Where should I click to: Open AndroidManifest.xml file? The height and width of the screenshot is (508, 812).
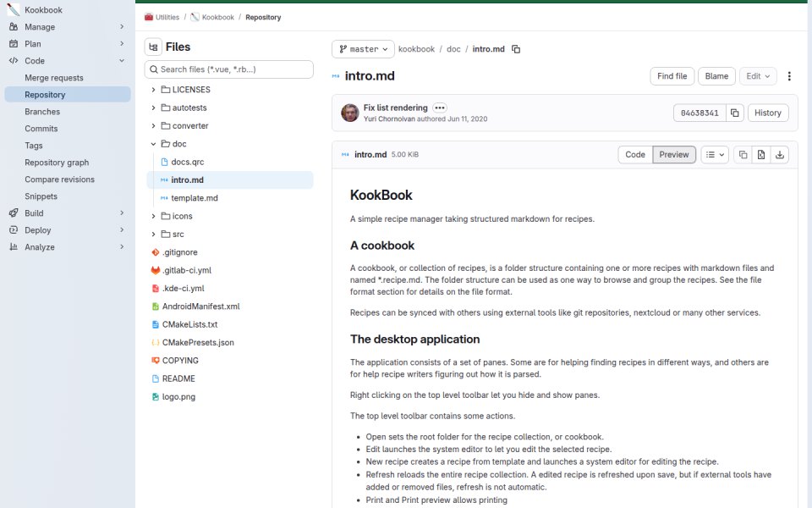[x=201, y=306]
